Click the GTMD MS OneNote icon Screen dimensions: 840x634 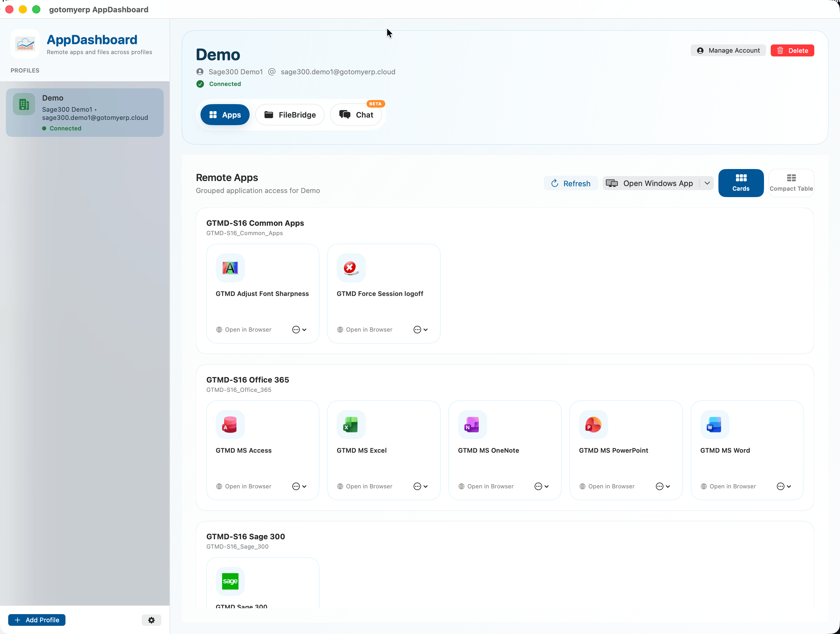pyautogui.click(x=472, y=424)
